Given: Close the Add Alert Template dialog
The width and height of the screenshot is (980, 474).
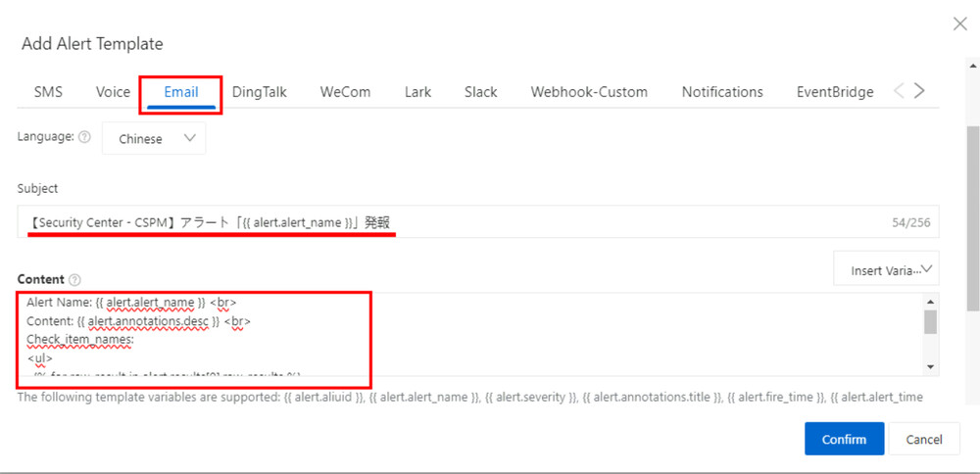Looking at the screenshot, I should 959,24.
